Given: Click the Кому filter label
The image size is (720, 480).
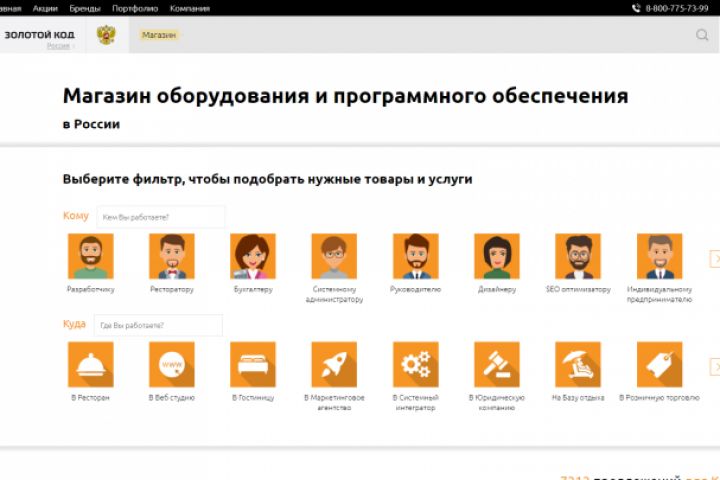Looking at the screenshot, I should pyautogui.click(x=76, y=216).
